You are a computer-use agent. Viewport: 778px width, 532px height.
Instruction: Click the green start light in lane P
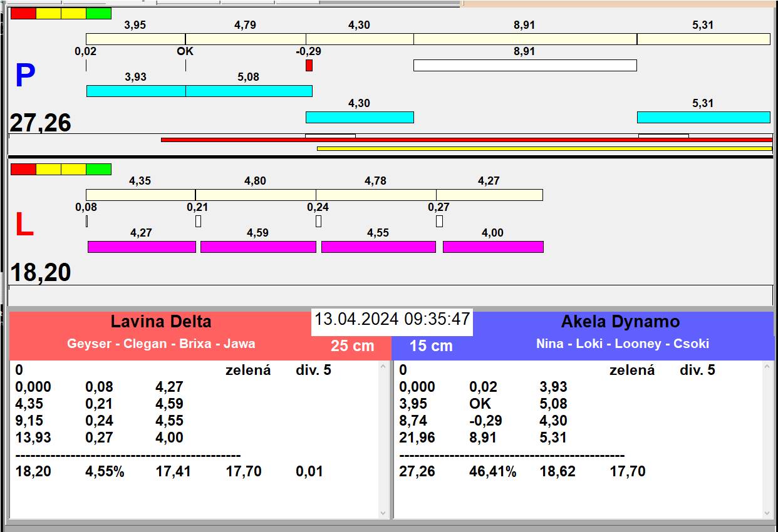pyautogui.click(x=98, y=13)
